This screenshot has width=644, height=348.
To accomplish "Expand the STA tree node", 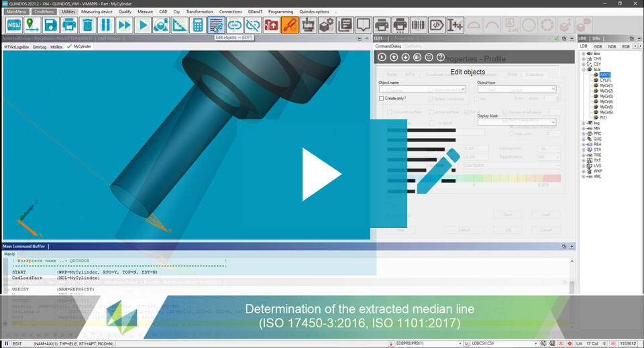I will [x=583, y=150].
